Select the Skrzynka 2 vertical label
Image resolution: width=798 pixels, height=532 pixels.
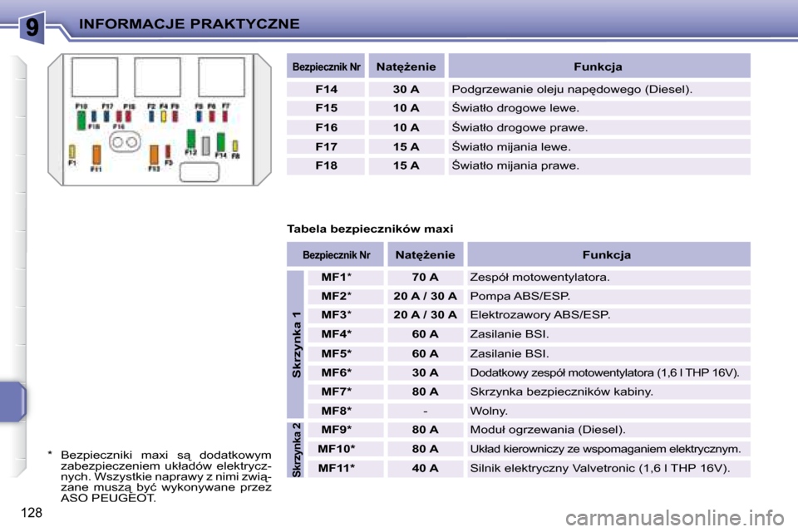point(296,449)
